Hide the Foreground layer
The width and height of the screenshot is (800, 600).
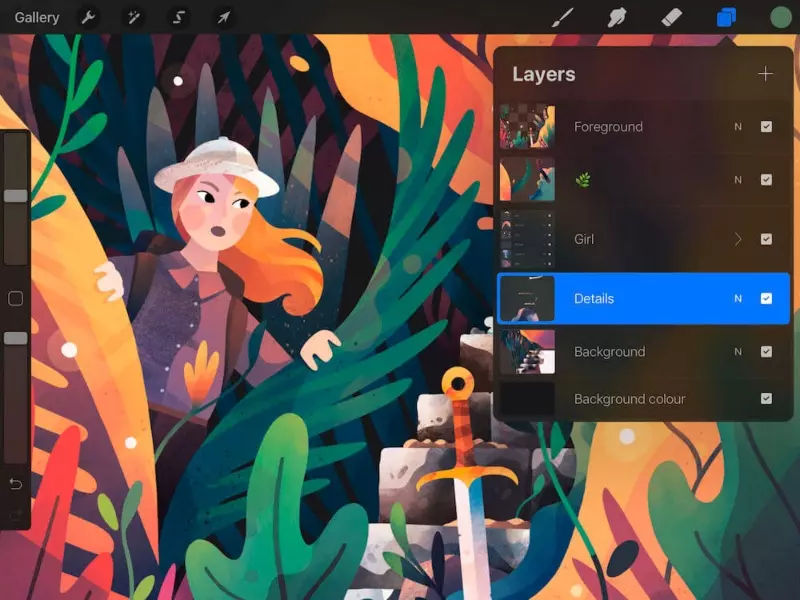[x=766, y=127]
